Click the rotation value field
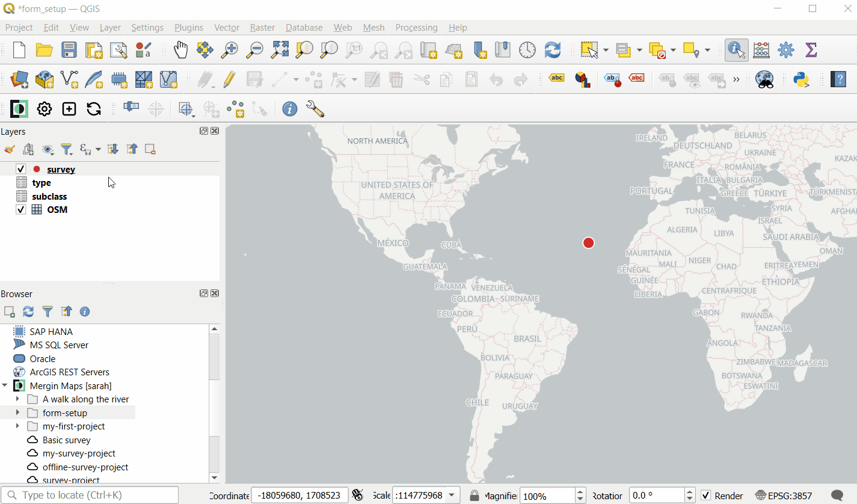The width and height of the screenshot is (857, 504). [656, 496]
